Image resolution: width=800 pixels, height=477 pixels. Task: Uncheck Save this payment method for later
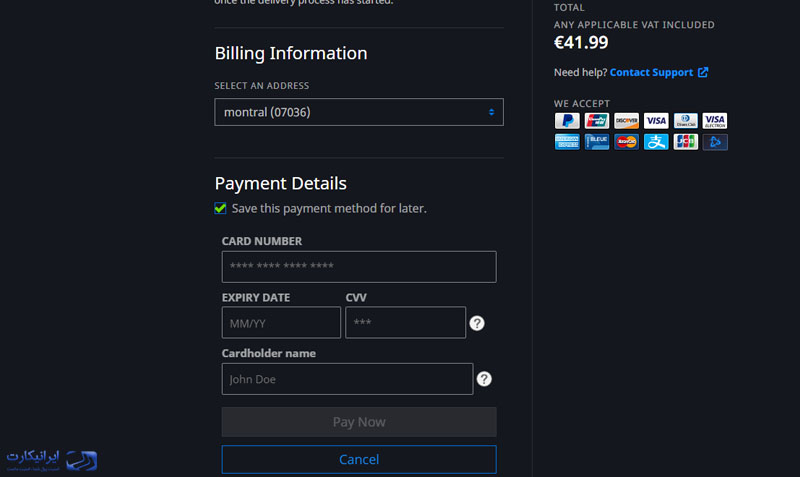[x=220, y=208]
